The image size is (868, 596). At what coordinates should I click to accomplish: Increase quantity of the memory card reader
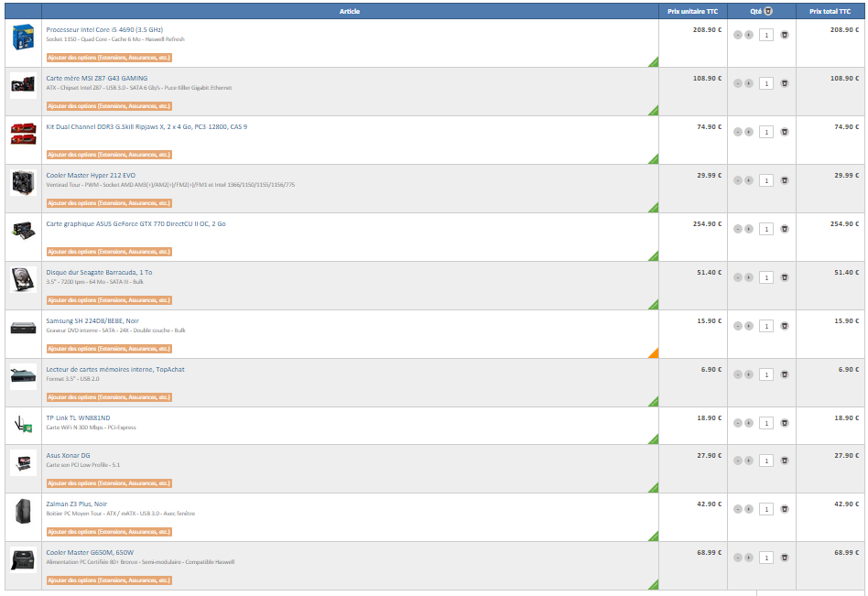point(748,374)
